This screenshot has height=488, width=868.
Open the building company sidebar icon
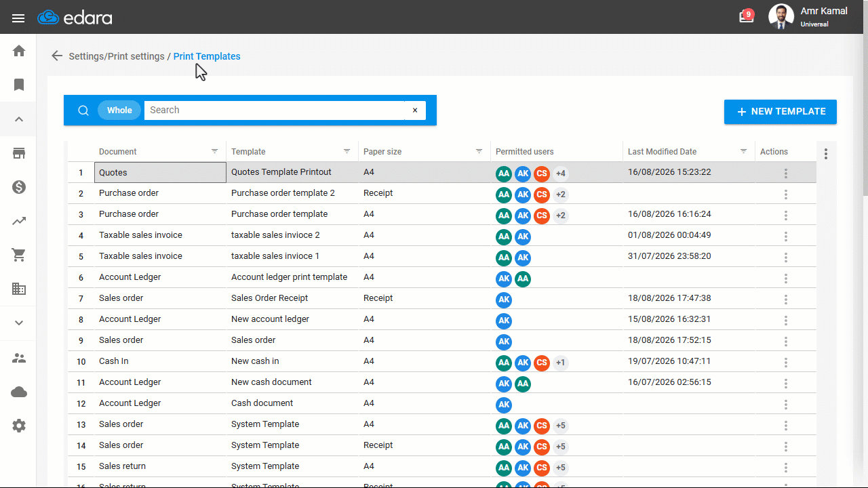19,289
